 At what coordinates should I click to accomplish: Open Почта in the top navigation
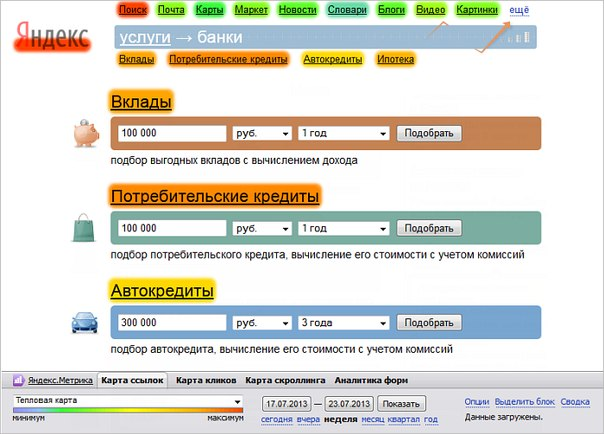click(171, 10)
